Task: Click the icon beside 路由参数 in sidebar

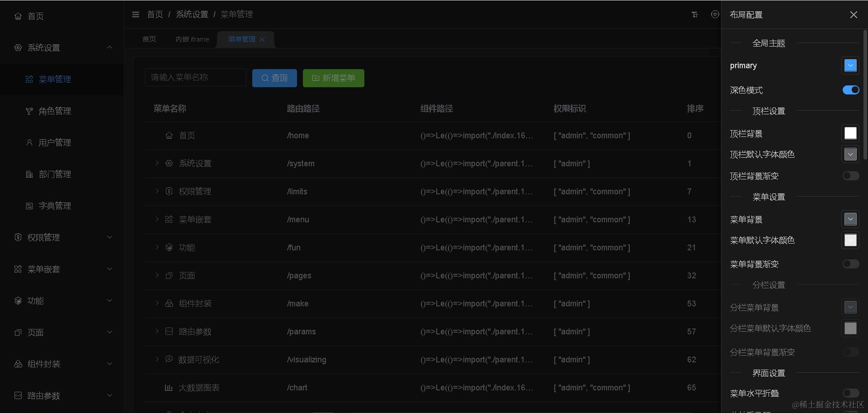Action: point(18,396)
